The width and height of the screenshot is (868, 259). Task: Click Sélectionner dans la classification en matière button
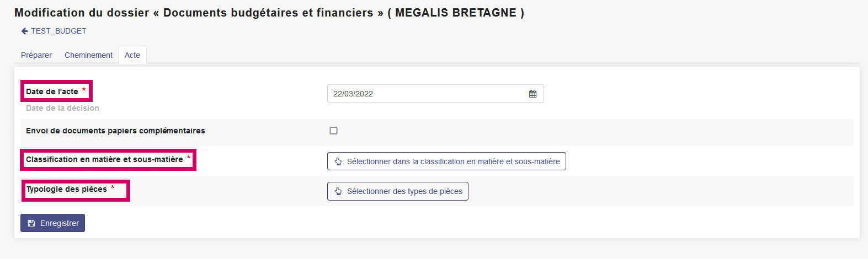(446, 161)
